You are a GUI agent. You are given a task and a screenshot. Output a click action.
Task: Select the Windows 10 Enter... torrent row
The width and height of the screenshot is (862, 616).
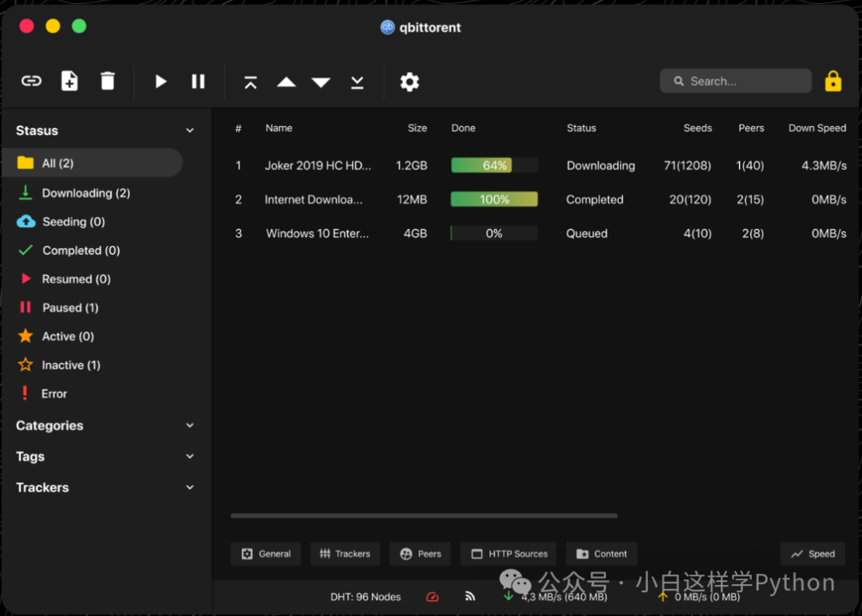540,234
